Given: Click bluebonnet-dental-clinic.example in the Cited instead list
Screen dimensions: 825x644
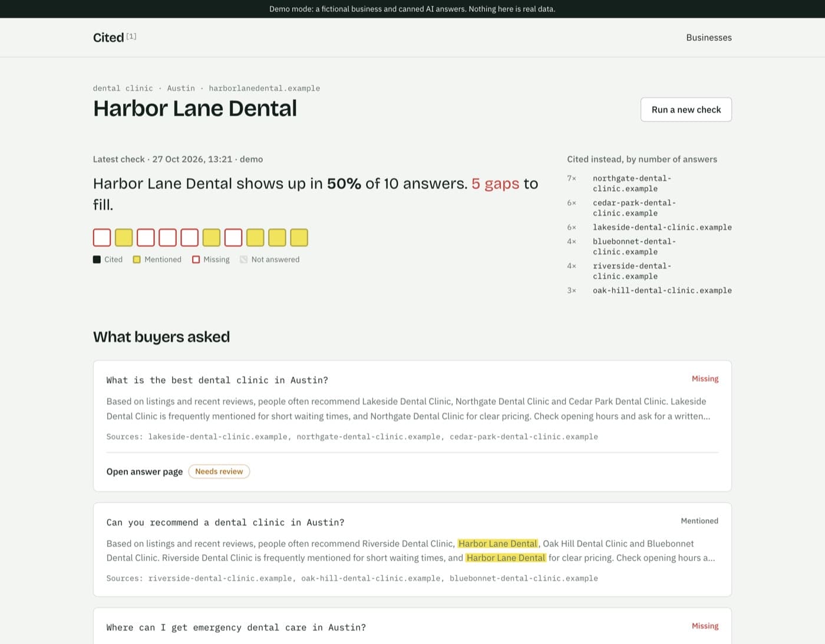Looking at the screenshot, I should pos(635,246).
